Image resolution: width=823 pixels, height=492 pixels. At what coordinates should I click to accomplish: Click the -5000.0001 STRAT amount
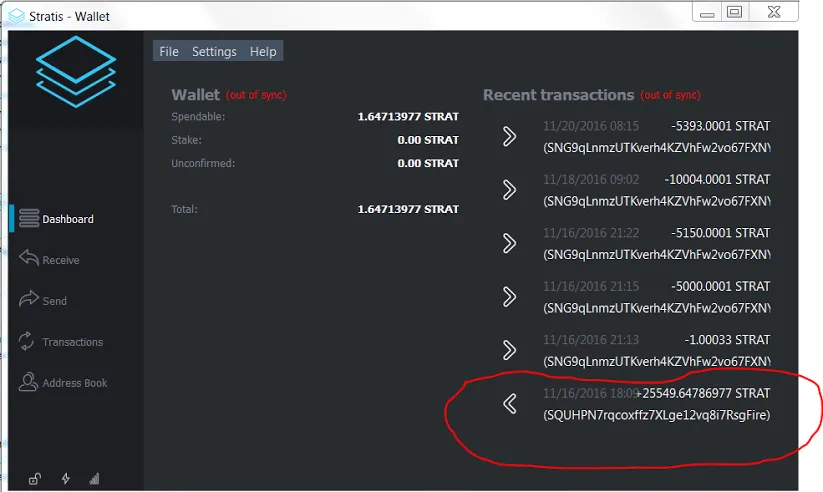tap(720, 286)
